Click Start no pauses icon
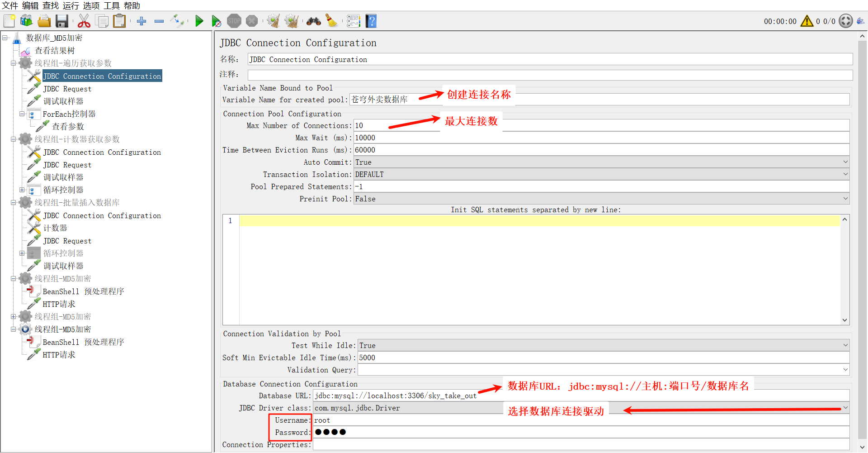The image size is (868, 453). [217, 21]
